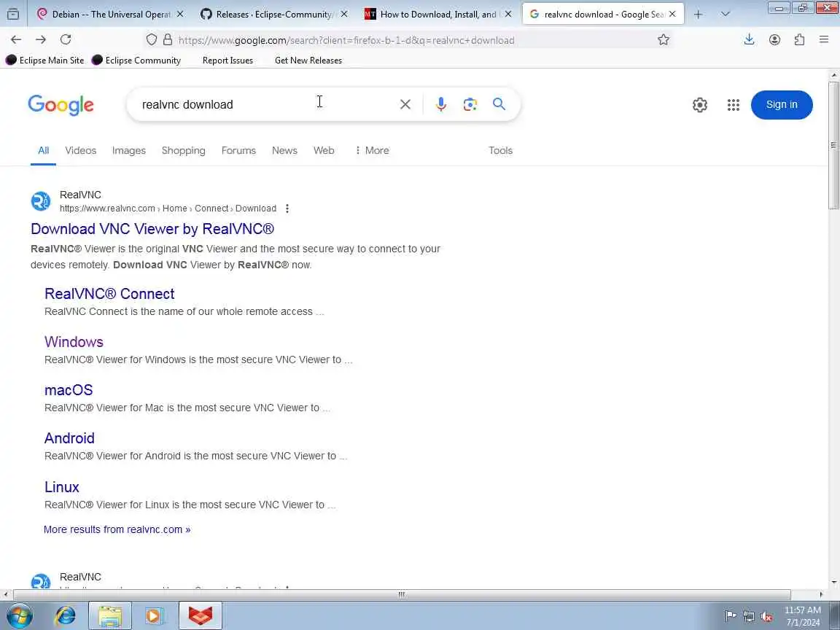Open the extensions puzzle icon

click(799, 39)
